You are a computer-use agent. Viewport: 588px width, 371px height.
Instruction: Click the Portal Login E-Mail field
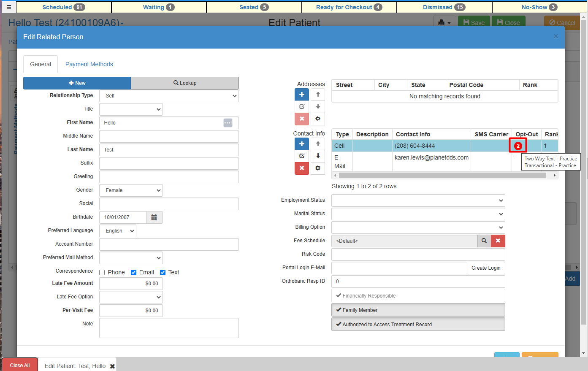point(399,268)
